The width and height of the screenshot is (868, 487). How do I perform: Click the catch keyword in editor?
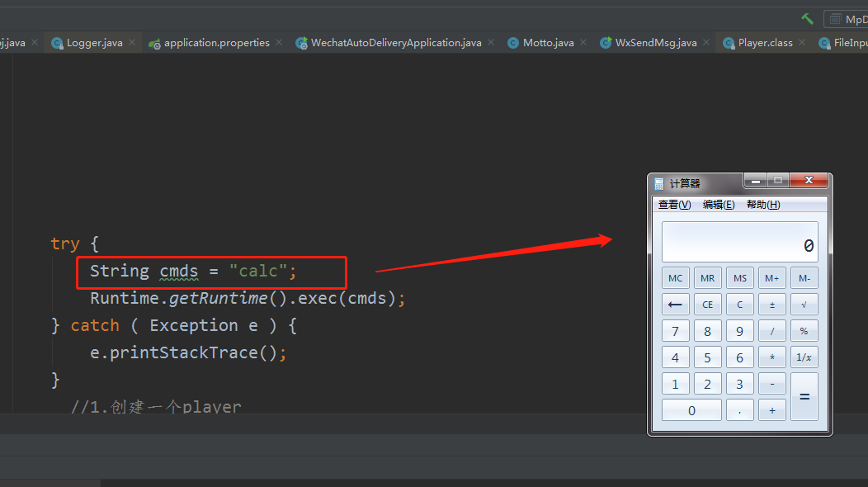(95, 325)
